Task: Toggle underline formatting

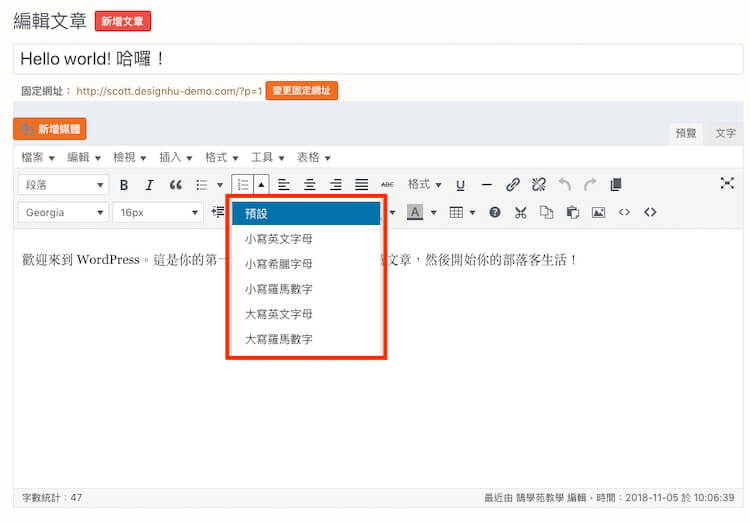Action: tap(461, 185)
